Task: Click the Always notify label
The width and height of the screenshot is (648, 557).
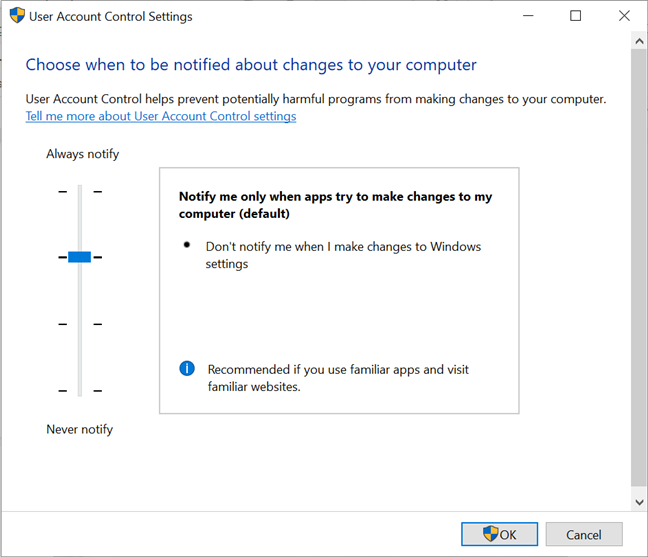Action: [x=83, y=154]
